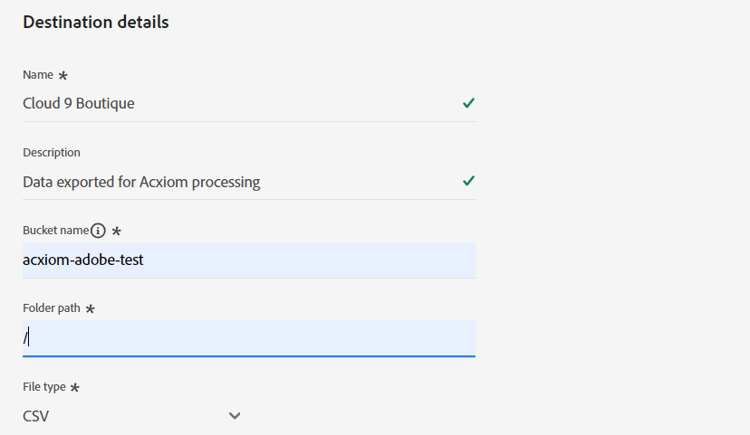Focus the Name field containing Cloud 9 Boutique
Image resolution: width=750 pixels, height=435 pixels.
click(249, 103)
